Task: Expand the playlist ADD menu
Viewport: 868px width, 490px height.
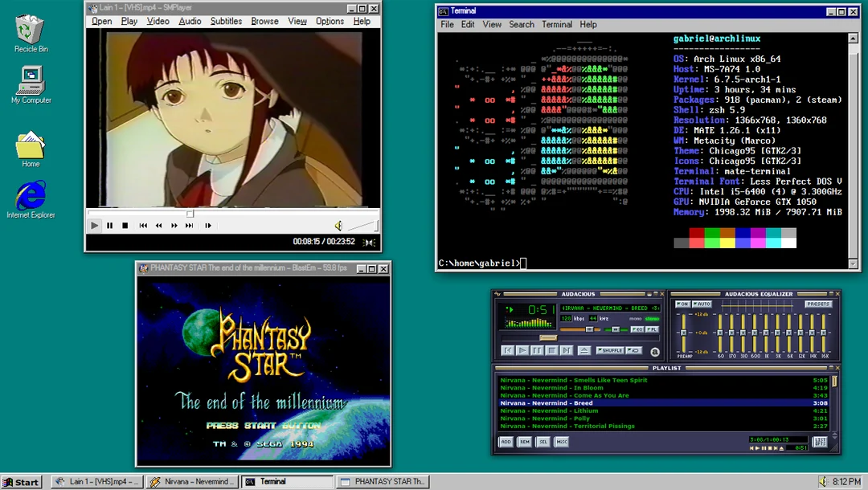Action: [506, 442]
